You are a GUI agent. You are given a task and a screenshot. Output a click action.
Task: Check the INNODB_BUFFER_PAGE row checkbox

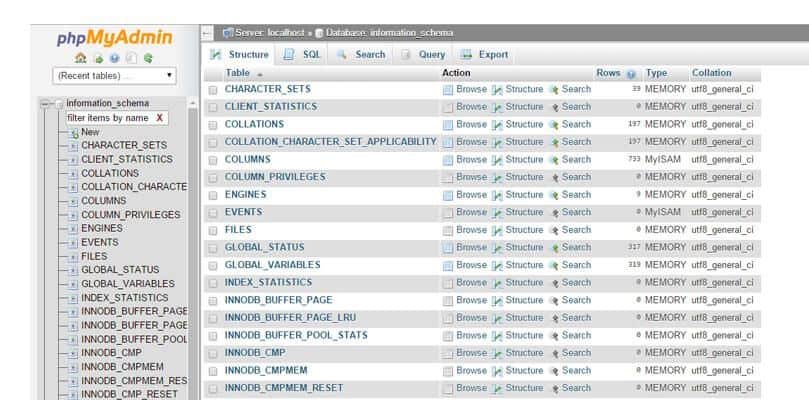point(213,301)
